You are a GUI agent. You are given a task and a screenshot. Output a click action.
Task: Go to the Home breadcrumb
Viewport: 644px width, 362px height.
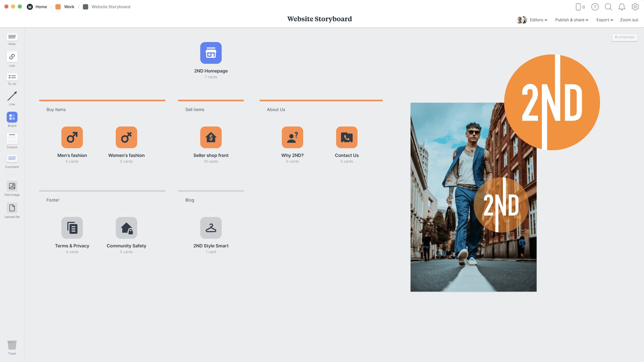click(x=41, y=7)
